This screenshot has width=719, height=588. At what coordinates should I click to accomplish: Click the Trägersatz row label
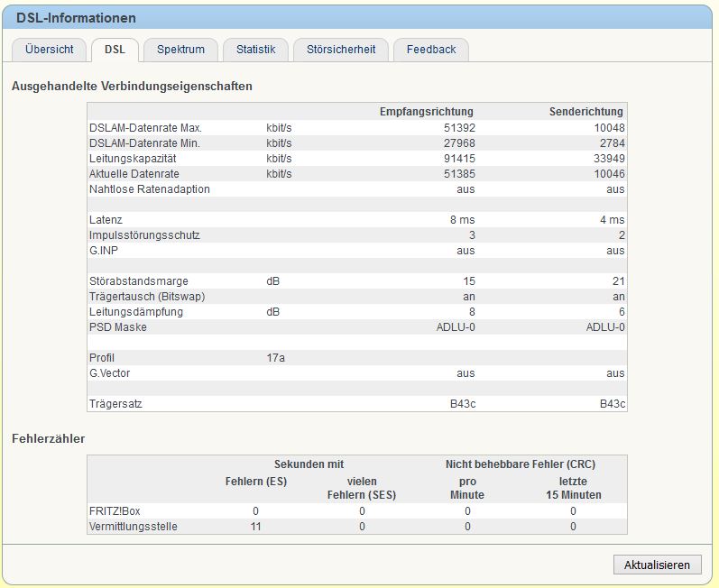coord(115,404)
